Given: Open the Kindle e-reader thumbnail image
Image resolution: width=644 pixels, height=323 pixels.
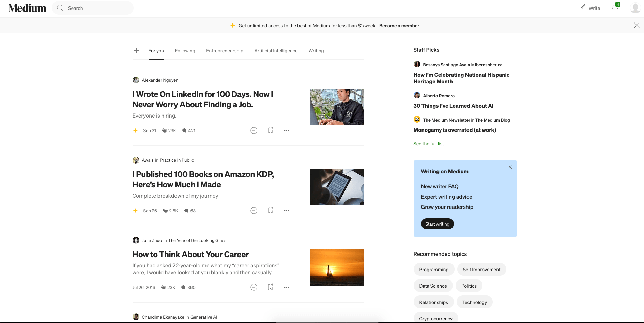Looking at the screenshot, I should 337,187.
